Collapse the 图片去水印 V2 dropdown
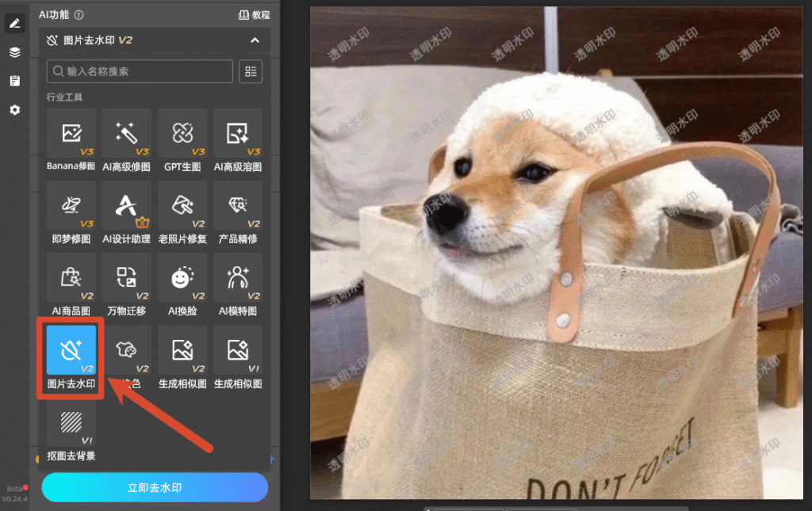The width and height of the screenshot is (812, 511). (x=255, y=40)
